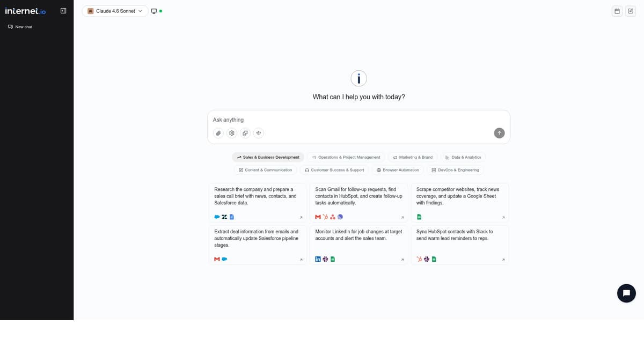Click the Slack icon on the HubSpot sync card
The image size is (644, 362).
426,259
